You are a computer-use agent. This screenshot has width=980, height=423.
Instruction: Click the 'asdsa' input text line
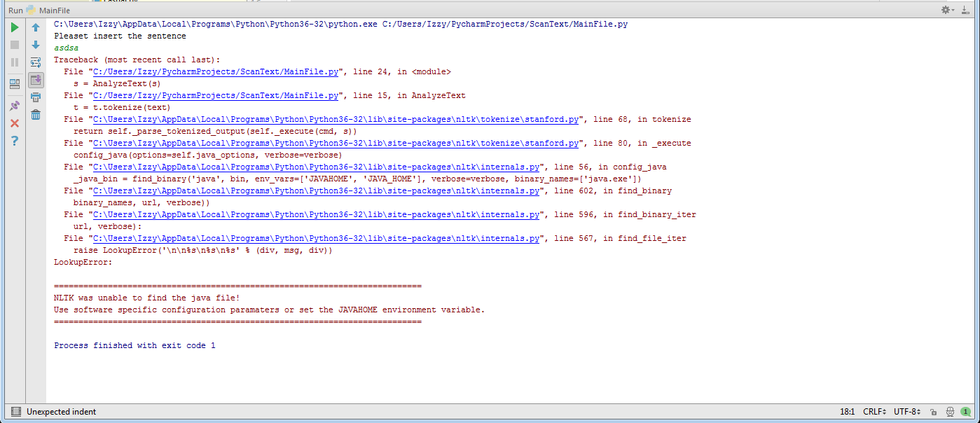tap(66, 48)
